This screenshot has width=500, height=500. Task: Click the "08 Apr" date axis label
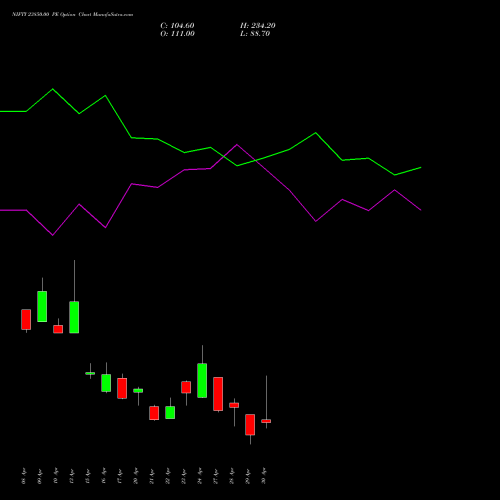(x=24, y=476)
